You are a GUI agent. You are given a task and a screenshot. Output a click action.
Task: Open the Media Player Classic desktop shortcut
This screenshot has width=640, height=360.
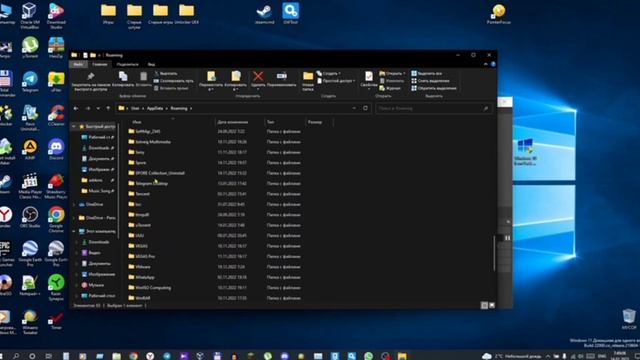tap(30, 186)
